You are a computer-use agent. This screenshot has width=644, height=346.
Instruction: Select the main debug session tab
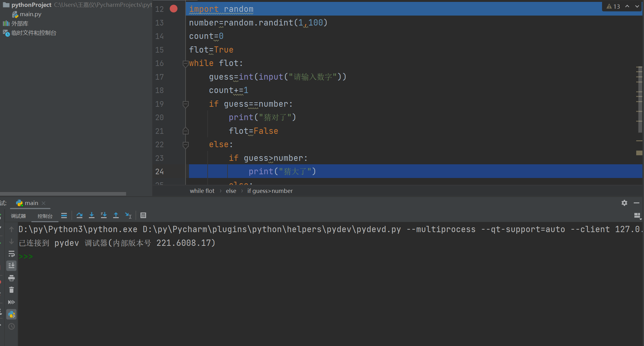point(31,203)
